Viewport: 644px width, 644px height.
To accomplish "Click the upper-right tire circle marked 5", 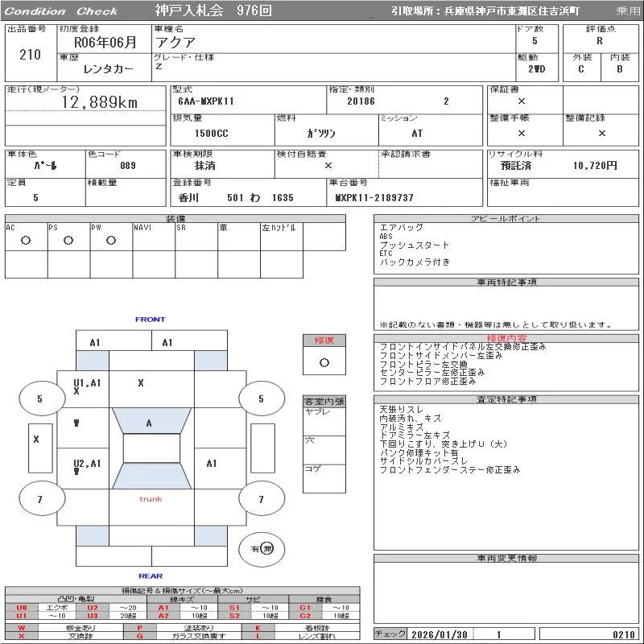I will pyautogui.click(x=260, y=398).
